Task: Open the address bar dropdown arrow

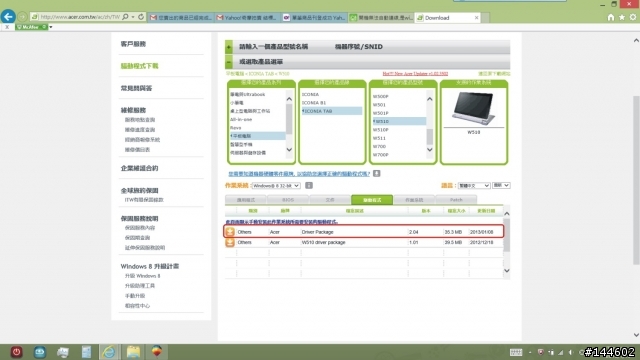Action: [133, 17]
